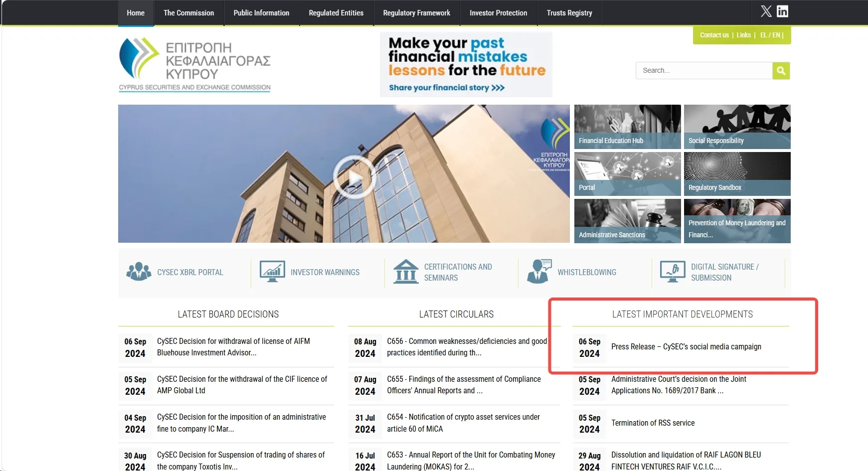Open the Regulatory Sandbox tile
The height and width of the screenshot is (471, 868).
(737, 174)
